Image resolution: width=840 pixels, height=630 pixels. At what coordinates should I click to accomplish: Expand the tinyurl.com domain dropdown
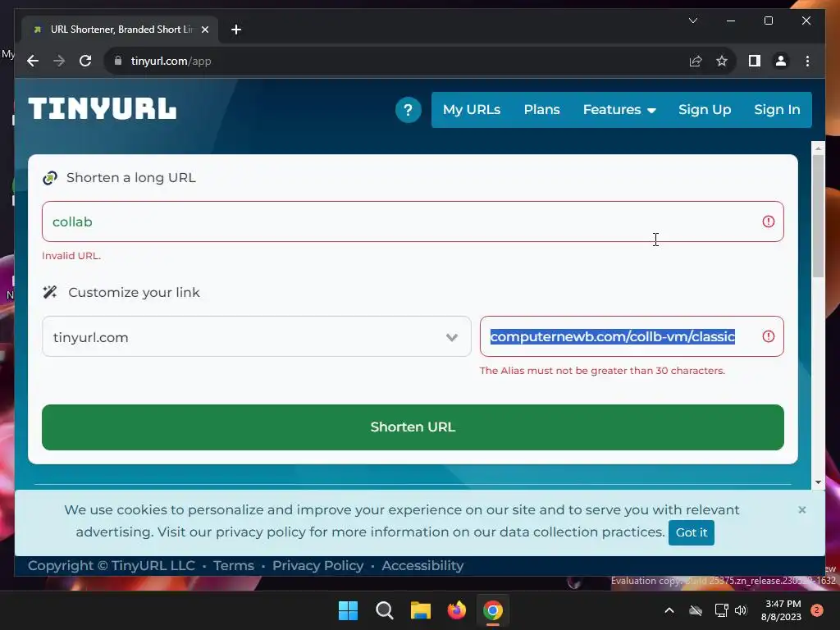pyautogui.click(x=257, y=336)
